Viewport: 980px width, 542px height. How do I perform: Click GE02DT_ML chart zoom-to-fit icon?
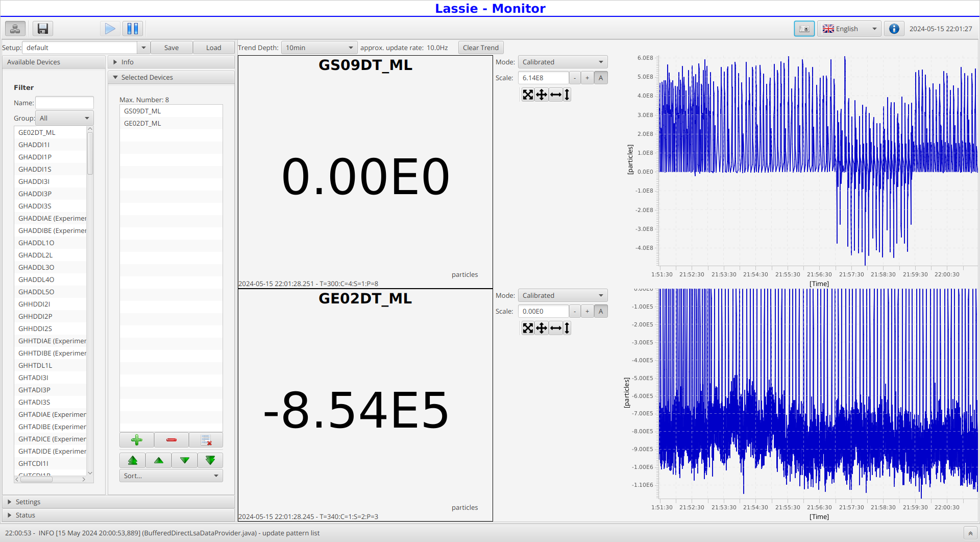tap(528, 328)
